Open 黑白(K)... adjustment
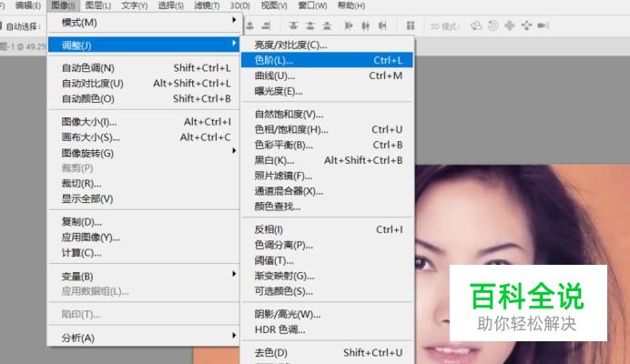630x364 pixels. 327,160
